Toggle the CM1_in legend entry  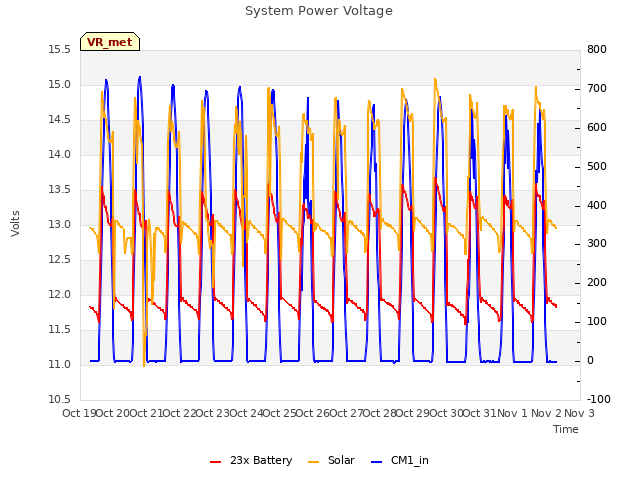click(x=400, y=460)
